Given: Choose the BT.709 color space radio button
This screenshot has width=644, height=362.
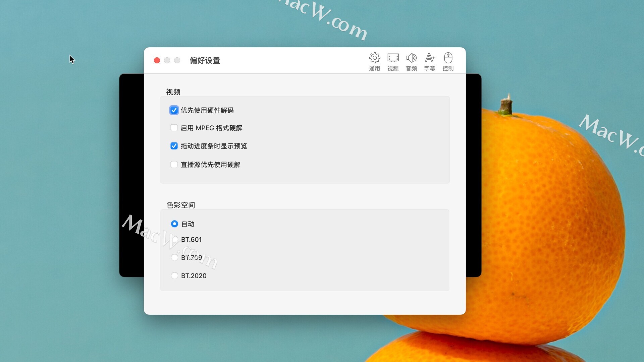Looking at the screenshot, I should click(x=174, y=257).
